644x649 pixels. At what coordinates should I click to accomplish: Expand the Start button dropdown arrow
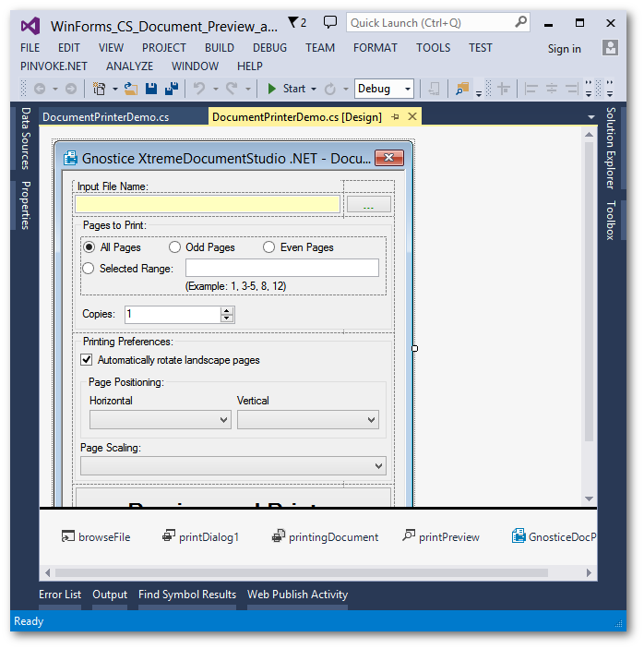pyautogui.click(x=314, y=89)
